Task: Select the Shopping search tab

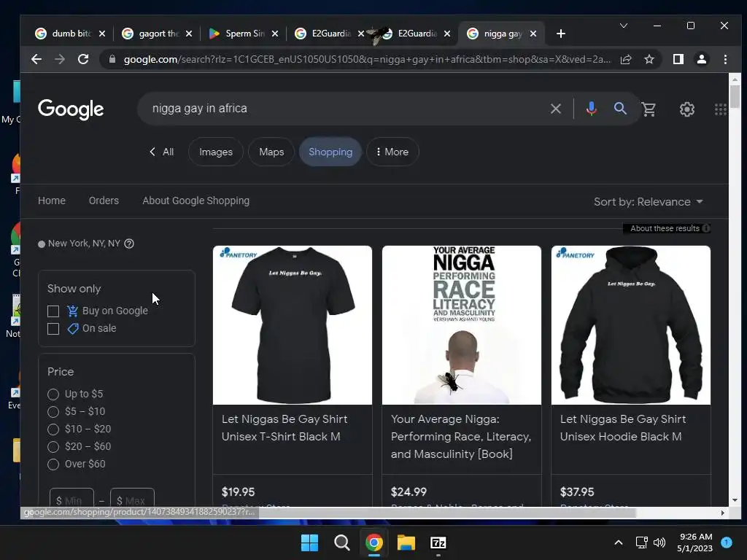Action: coord(330,152)
